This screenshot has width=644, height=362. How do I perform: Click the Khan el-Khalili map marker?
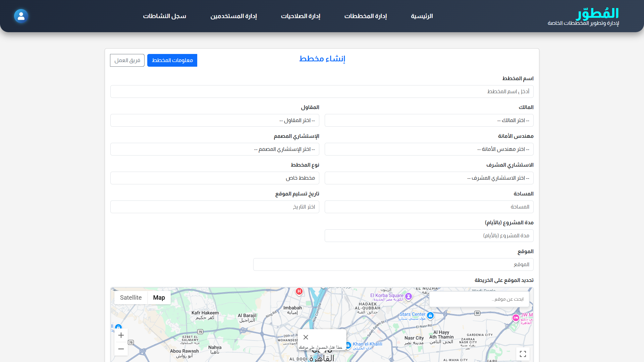[x=348, y=345]
